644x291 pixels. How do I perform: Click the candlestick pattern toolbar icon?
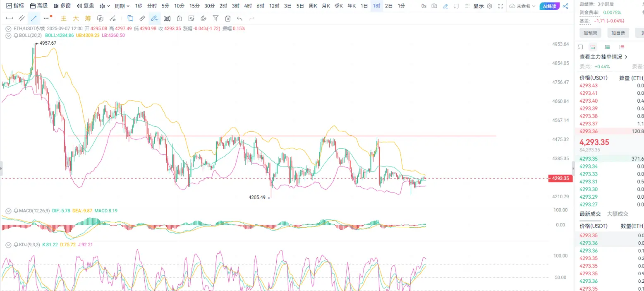167,18
